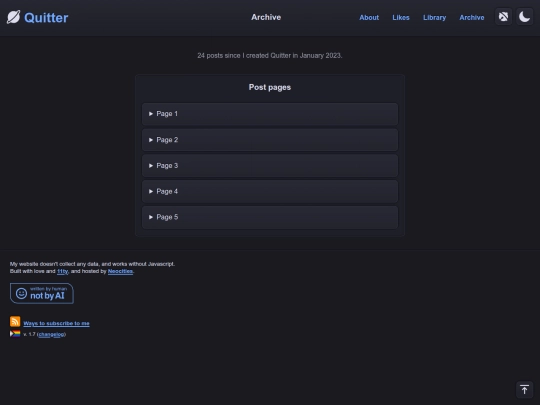Image resolution: width=540 pixels, height=405 pixels.
Task: Toggle the dark mode moon button
Action: click(x=524, y=17)
